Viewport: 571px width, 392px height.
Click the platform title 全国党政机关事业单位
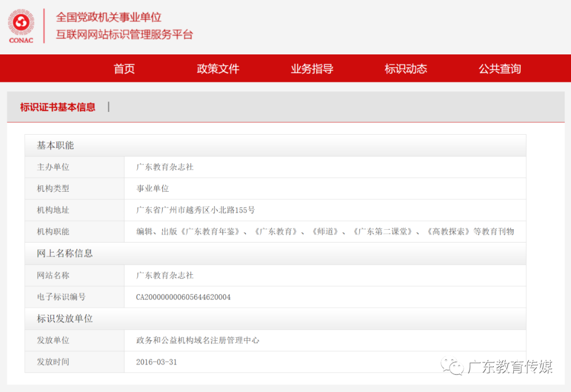pos(108,17)
